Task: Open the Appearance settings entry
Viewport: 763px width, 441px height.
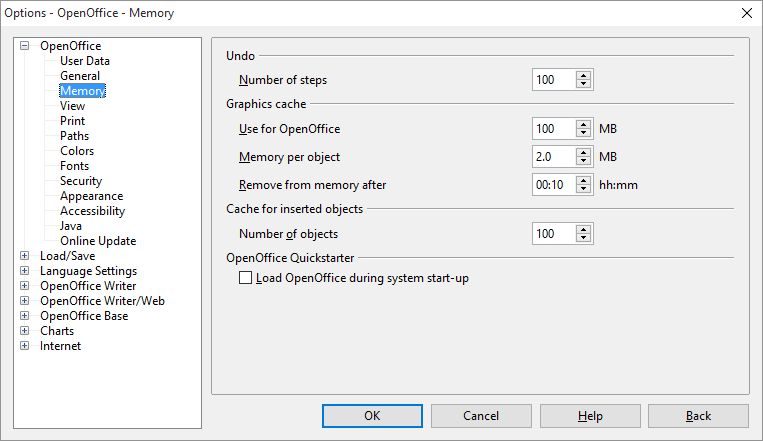Action: coord(91,196)
